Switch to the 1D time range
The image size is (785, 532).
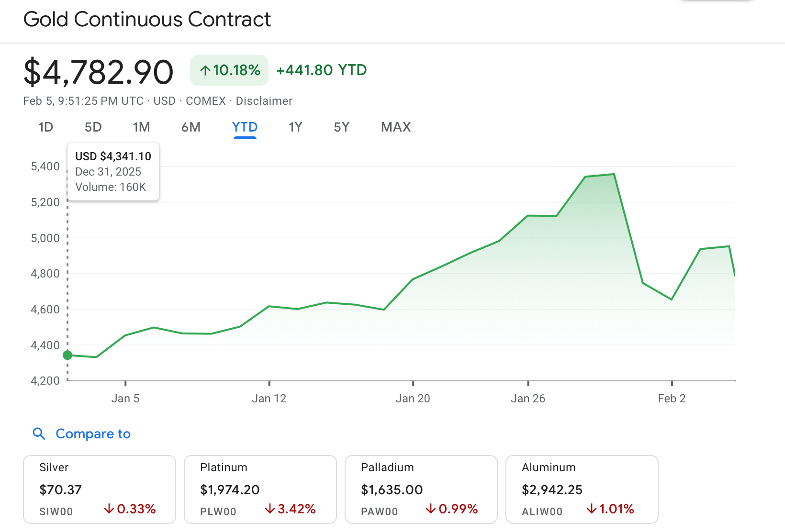pos(45,127)
